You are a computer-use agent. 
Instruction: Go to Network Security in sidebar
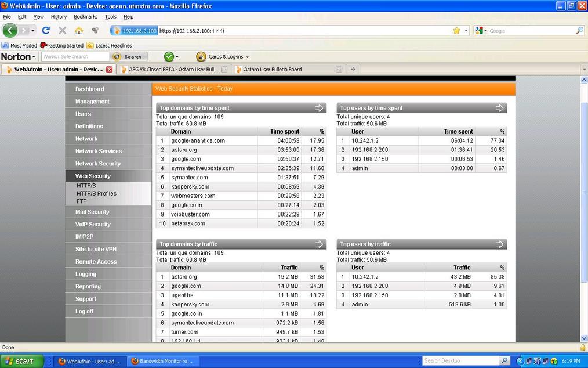click(97, 164)
